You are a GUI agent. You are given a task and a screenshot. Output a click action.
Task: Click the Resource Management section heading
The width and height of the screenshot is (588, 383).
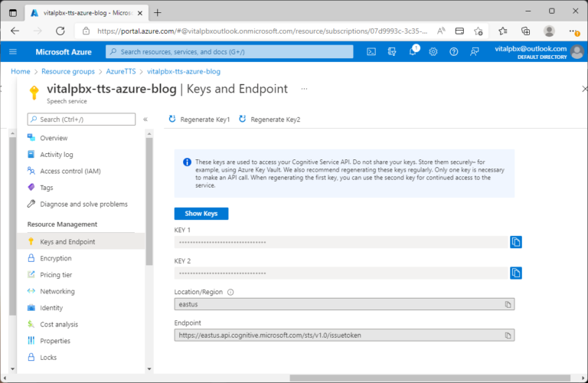click(x=62, y=224)
